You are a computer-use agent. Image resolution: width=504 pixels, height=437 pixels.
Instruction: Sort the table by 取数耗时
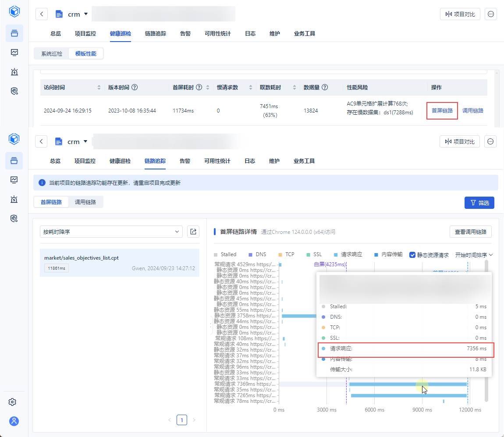click(x=295, y=87)
